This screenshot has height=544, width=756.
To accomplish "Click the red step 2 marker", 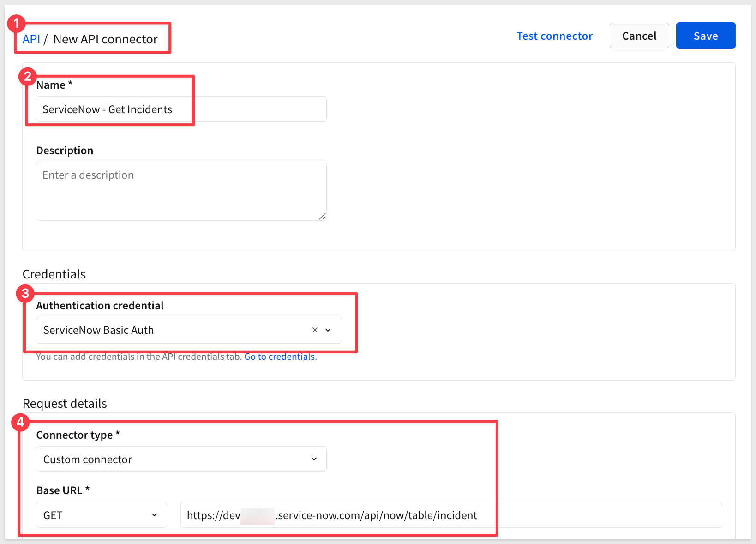I will (27, 76).
